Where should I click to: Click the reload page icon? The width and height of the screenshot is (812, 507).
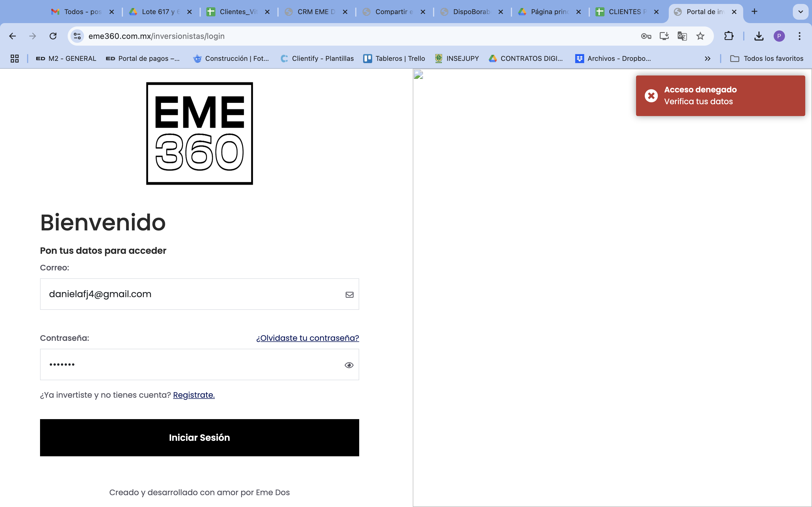(x=53, y=36)
